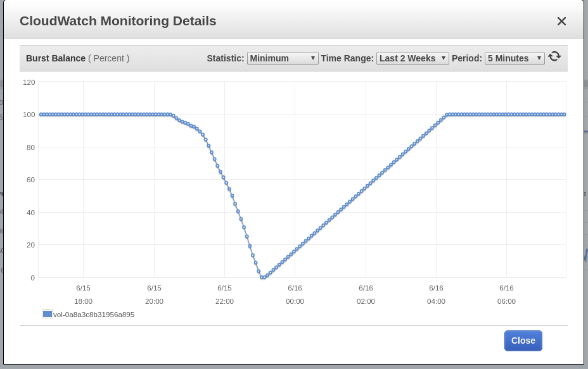
Task: Dismiss the dialog with the X icon
Action: point(561,21)
